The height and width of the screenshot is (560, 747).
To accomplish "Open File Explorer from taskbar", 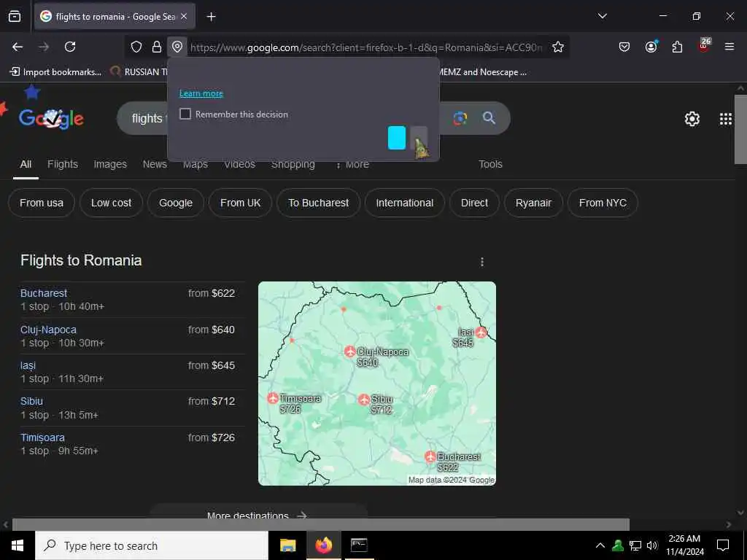I will (287, 545).
